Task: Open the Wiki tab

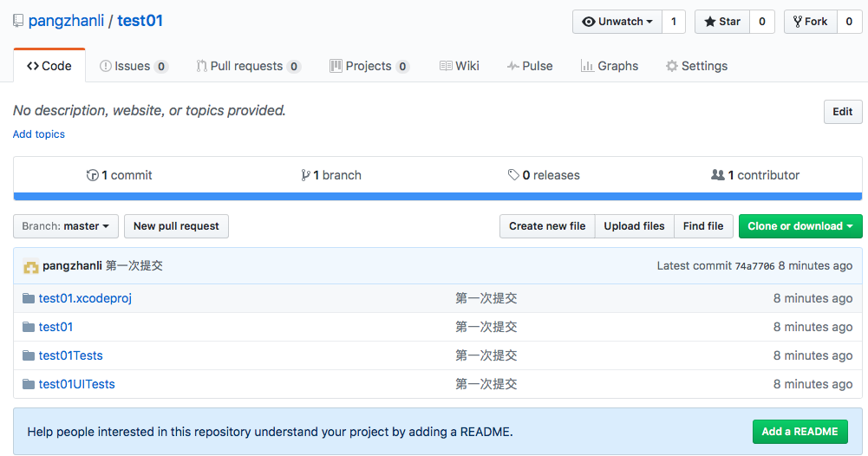Action: [x=460, y=66]
